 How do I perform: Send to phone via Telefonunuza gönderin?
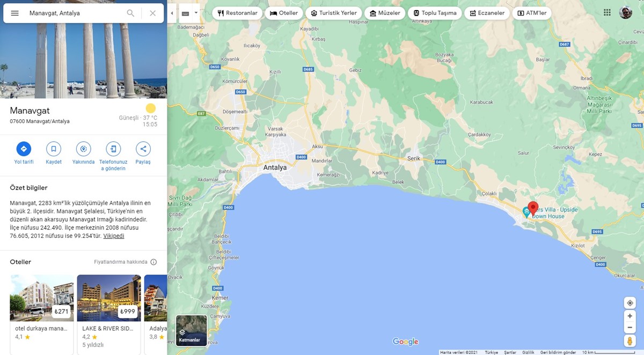click(x=113, y=149)
